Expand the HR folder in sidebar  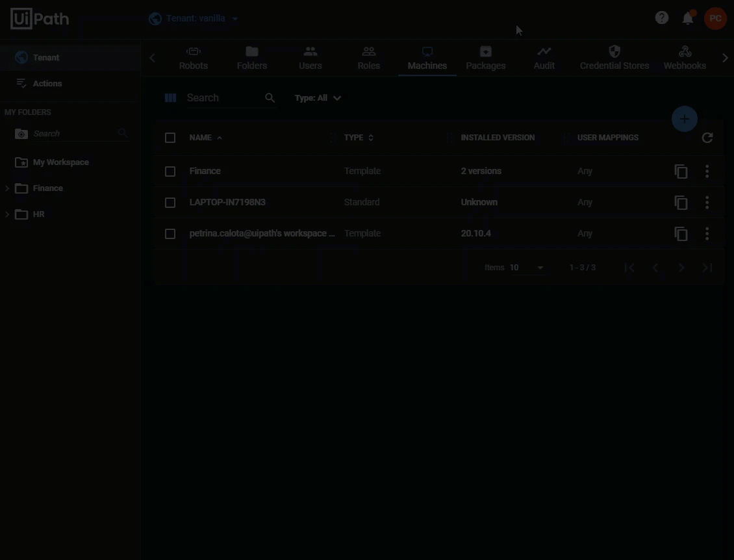[7, 214]
